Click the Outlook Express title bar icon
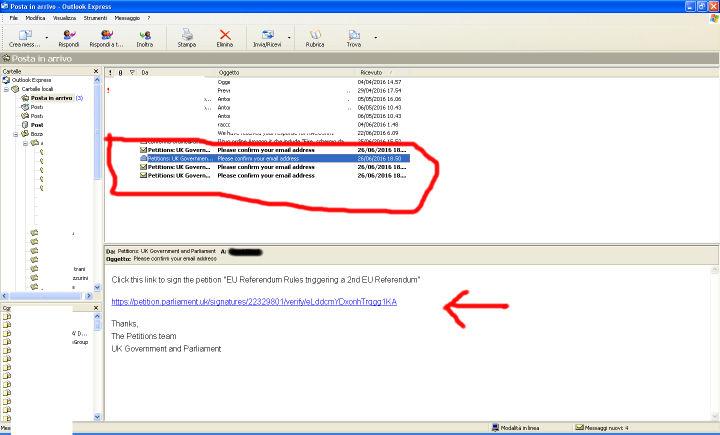Viewport: 720px width, 435px height. (5, 6)
